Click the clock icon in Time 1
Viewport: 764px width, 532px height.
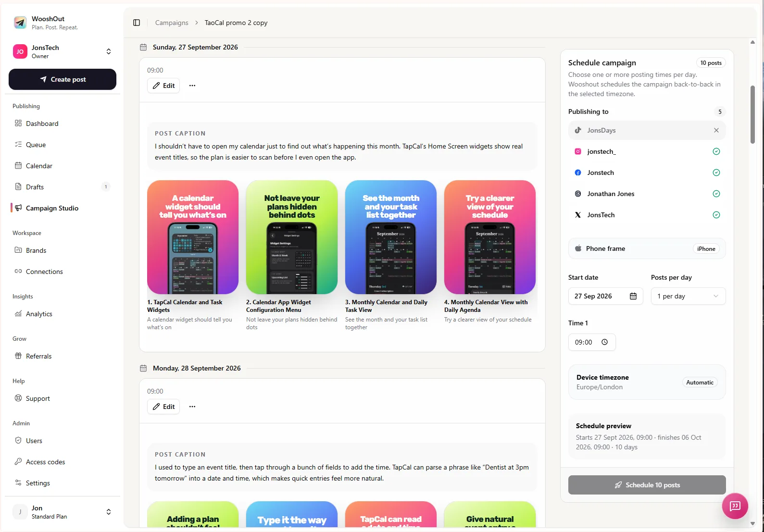pos(605,342)
